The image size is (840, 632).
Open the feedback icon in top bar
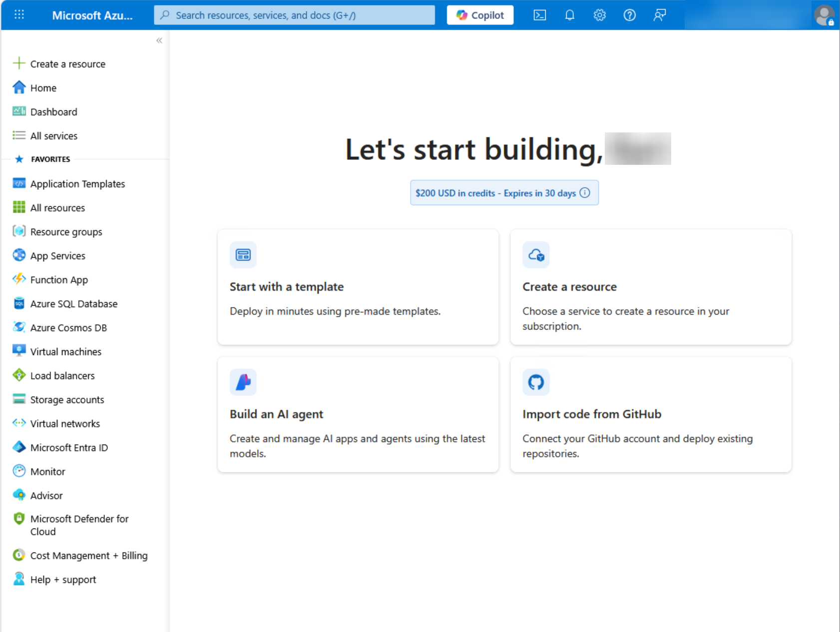click(x=659, y=15)
